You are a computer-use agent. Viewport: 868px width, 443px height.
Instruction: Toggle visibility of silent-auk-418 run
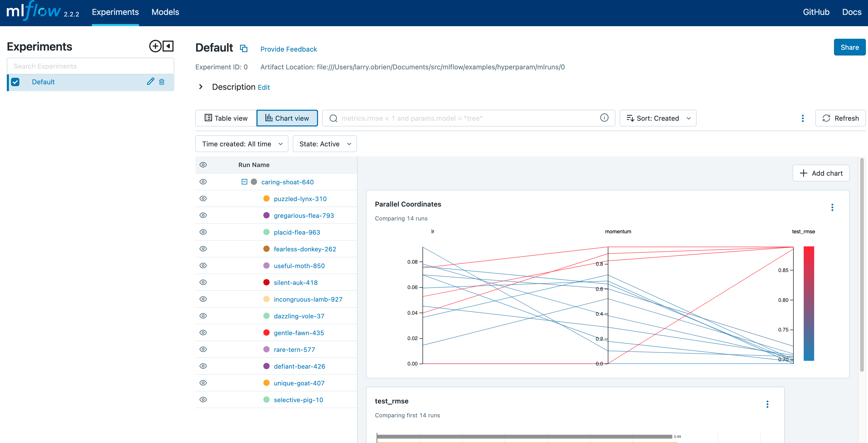click(x=203, y=283)
